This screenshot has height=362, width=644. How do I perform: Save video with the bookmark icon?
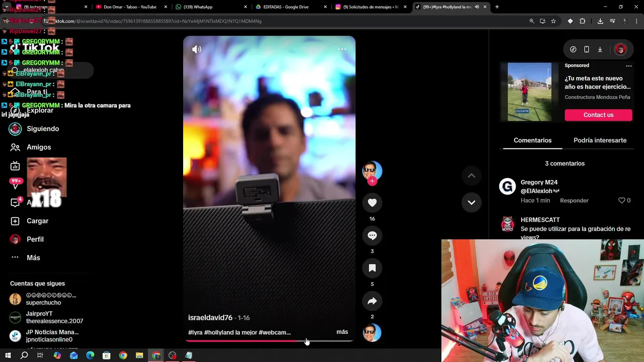click(x=372, y=268)
